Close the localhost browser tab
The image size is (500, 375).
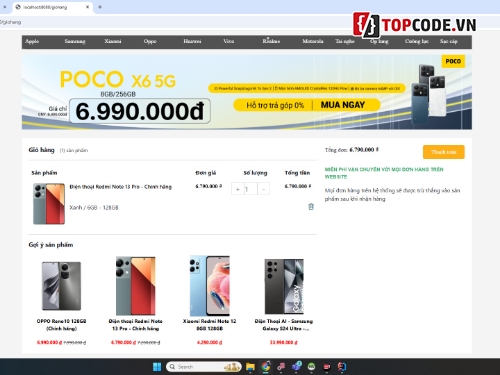click(x=88, y=7)
